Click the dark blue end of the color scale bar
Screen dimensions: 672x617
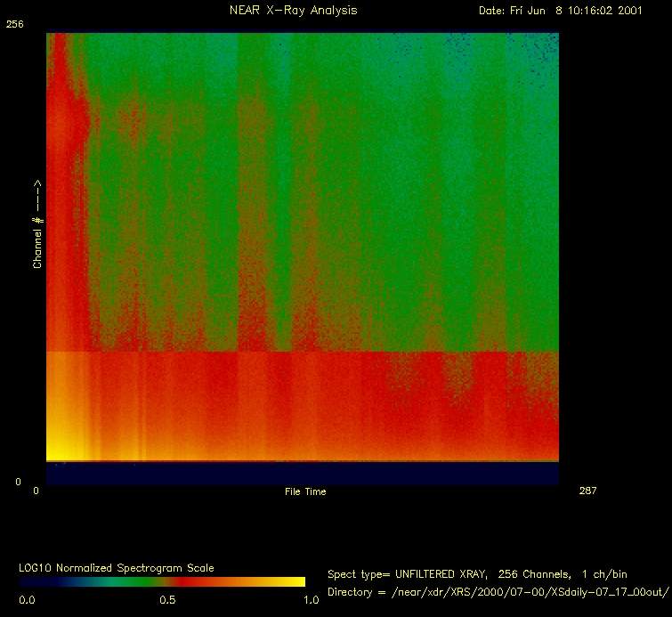(36, 581)
